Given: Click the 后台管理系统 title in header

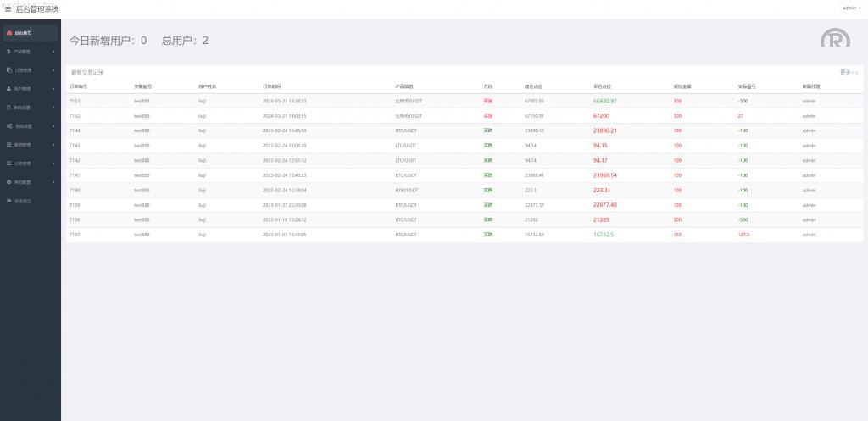Looking at the screenshot, I should 38,8.
